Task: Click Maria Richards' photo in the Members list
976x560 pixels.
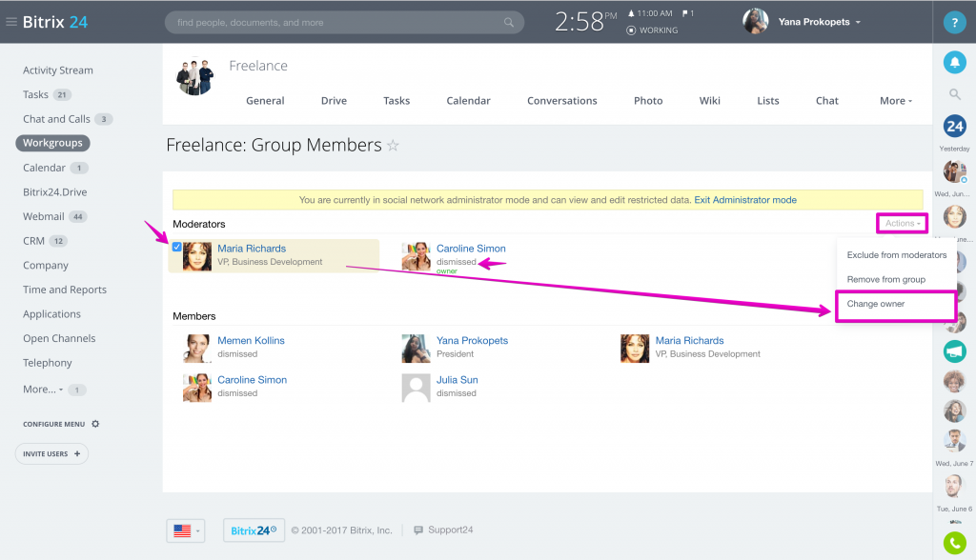Action: point(635,349)
